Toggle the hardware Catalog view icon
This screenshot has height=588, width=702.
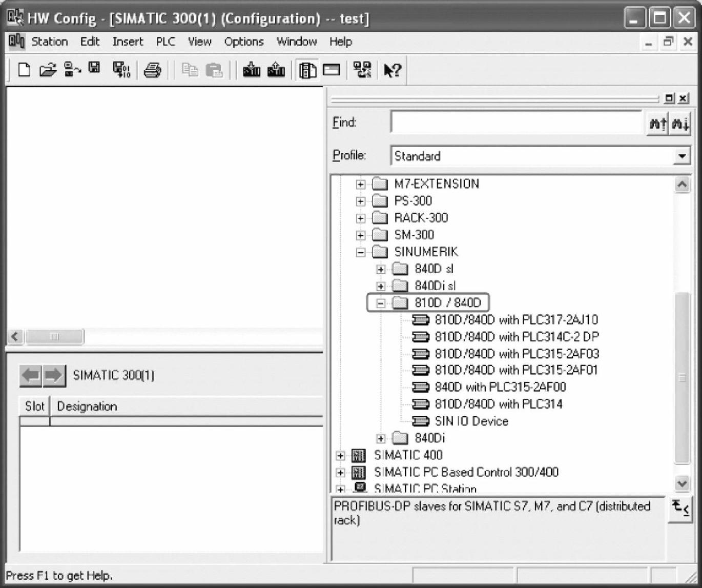[307, 70]
